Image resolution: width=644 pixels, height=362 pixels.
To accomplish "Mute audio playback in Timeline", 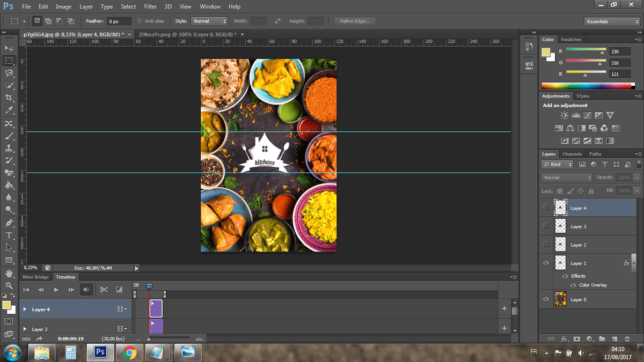I will pos(86,290).
